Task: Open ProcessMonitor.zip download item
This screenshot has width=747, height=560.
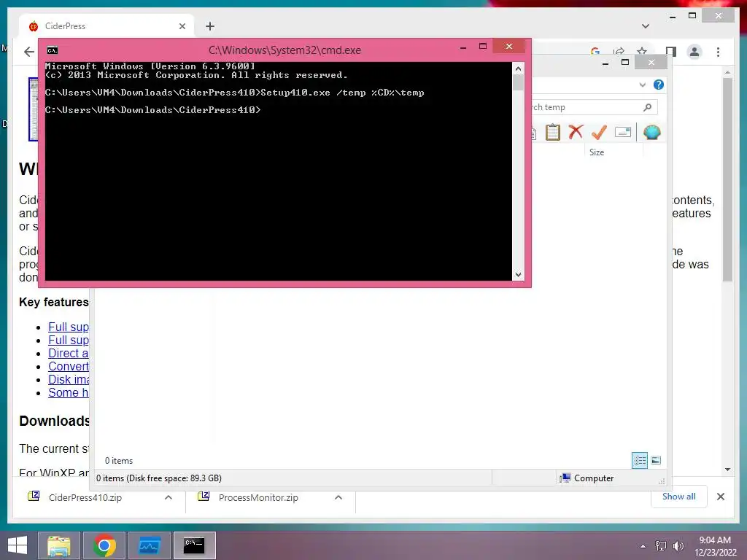Action: coord(258,497)
